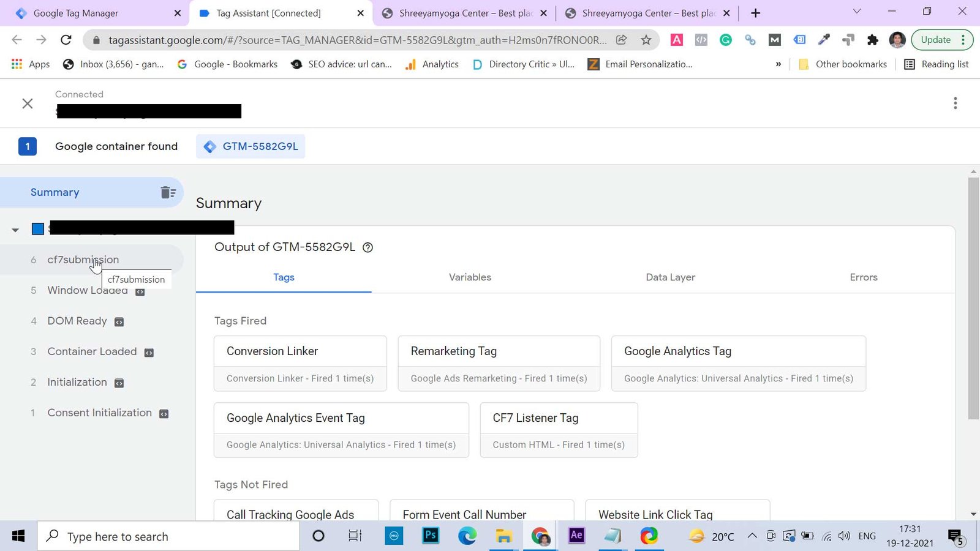Click the address bar URL field
This screenshot has width=980, height=551.
(357, 40)
